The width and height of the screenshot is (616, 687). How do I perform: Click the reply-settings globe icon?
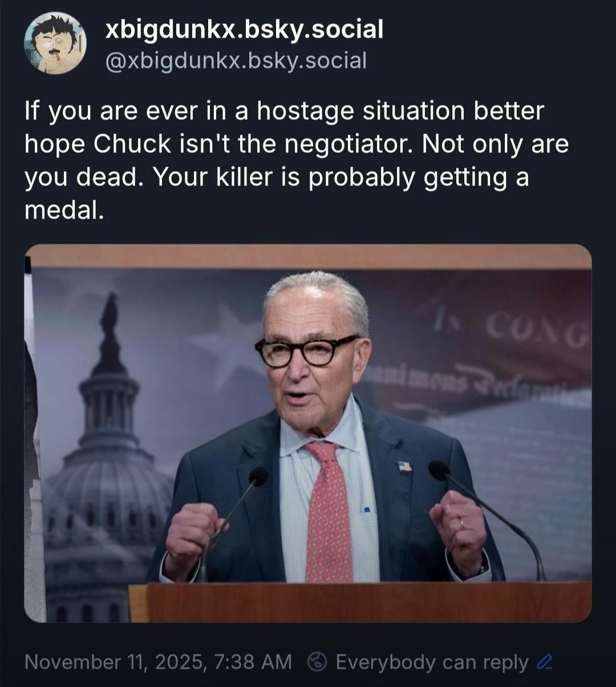316,662
